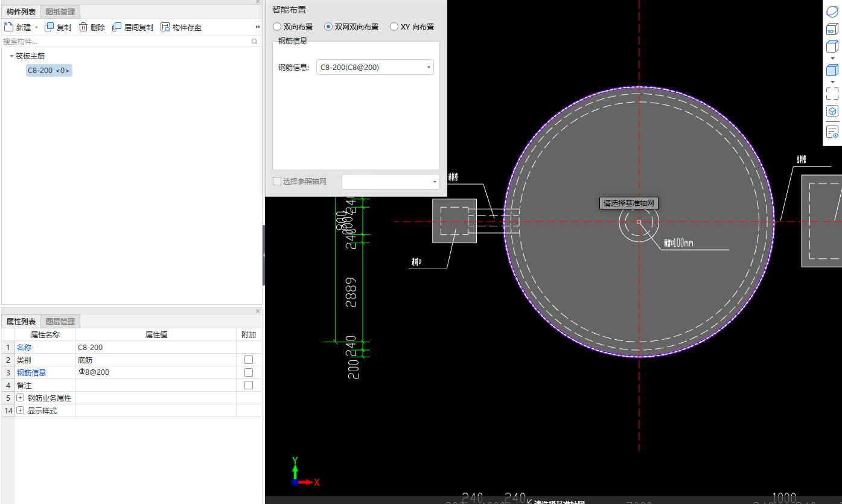Select the 双向布置 radio option
Screen dimensions: 842x504
pos(277,27)
